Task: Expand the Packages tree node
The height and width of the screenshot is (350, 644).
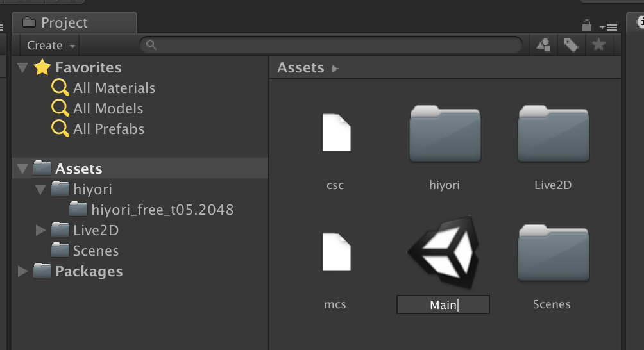Action: [23, 271]
